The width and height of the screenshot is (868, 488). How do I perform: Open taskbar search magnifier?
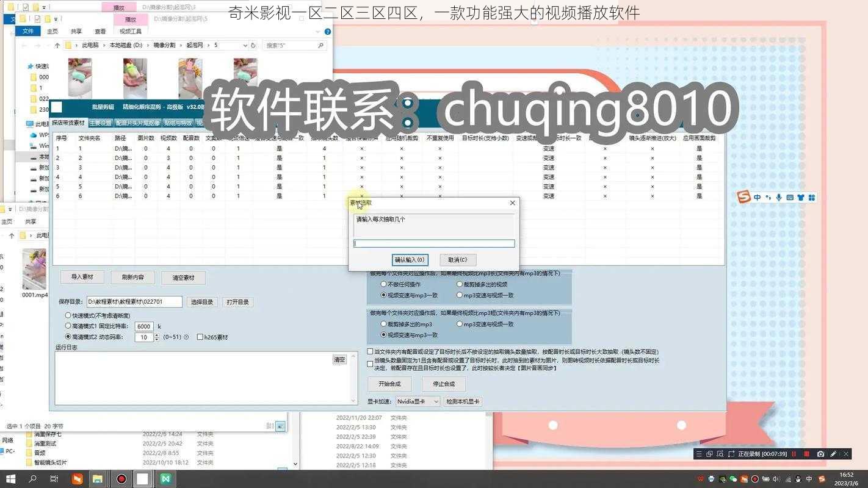pos(32,479)
